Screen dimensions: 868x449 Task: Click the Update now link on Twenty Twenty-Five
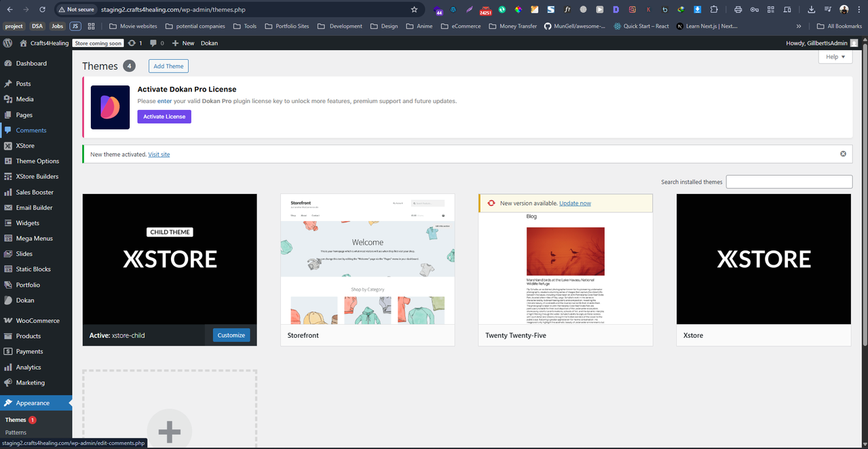[575, 203]
